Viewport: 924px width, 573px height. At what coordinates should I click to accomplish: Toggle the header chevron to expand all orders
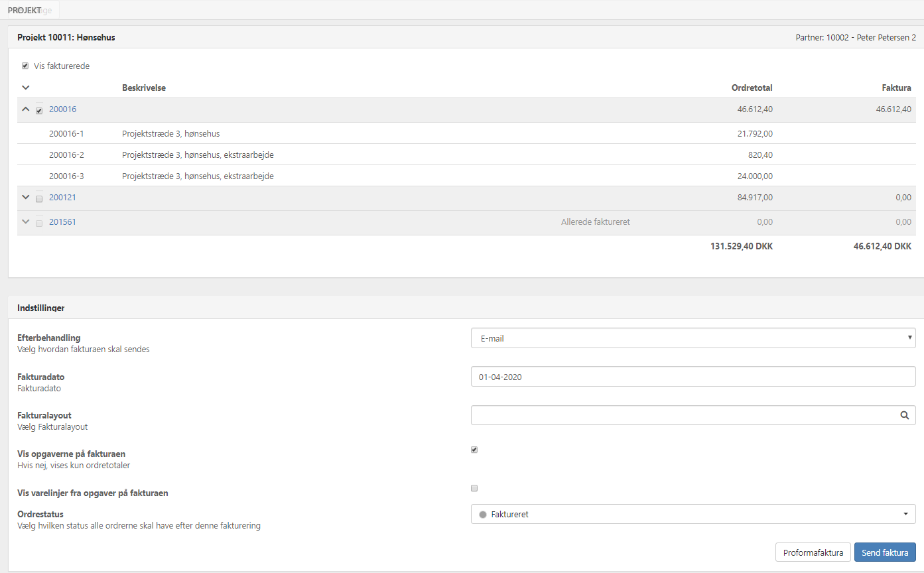[26, 88]
